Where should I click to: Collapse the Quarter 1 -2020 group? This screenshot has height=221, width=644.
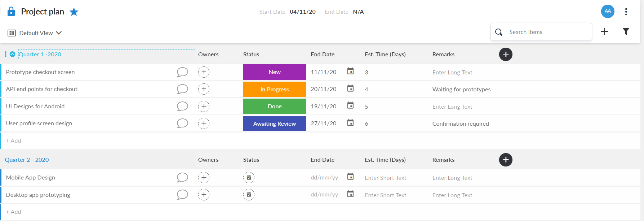pyautogui.click(x=13, y=54)
